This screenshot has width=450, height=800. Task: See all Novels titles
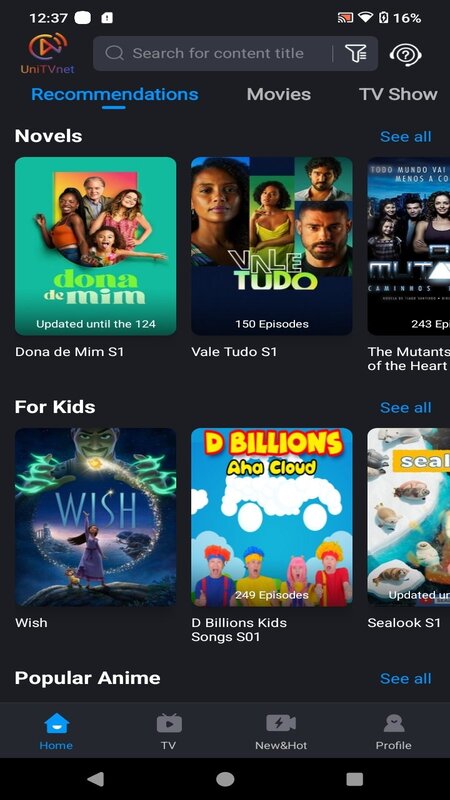pos(406,137)
